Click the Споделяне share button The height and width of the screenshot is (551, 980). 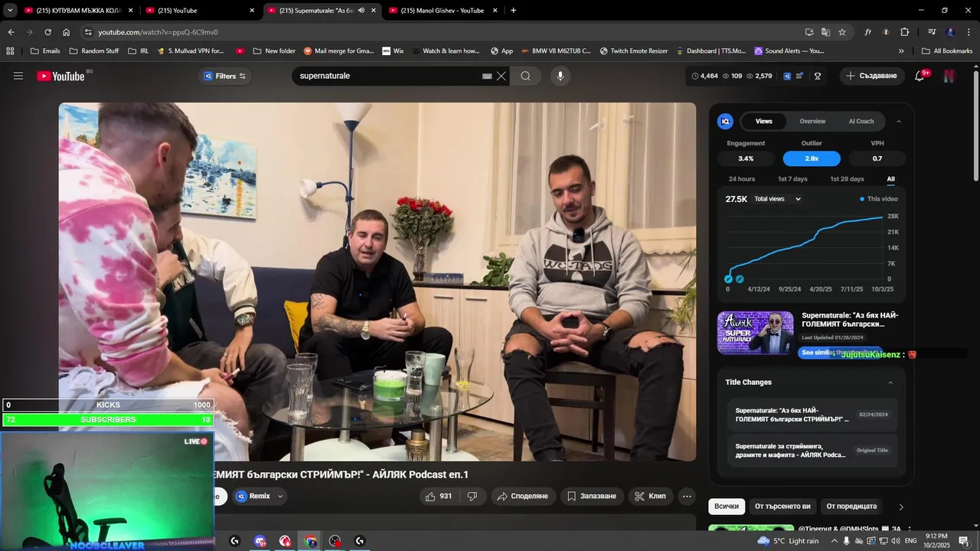point(522,496)
